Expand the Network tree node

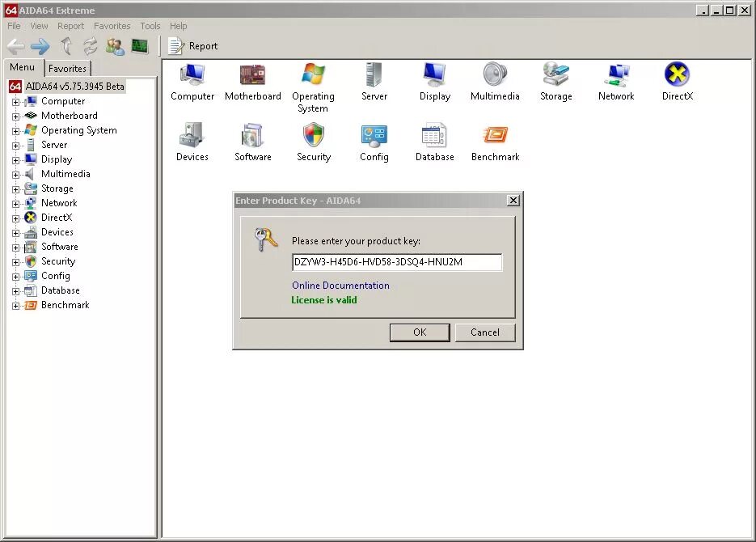click(x=16, y=204)
